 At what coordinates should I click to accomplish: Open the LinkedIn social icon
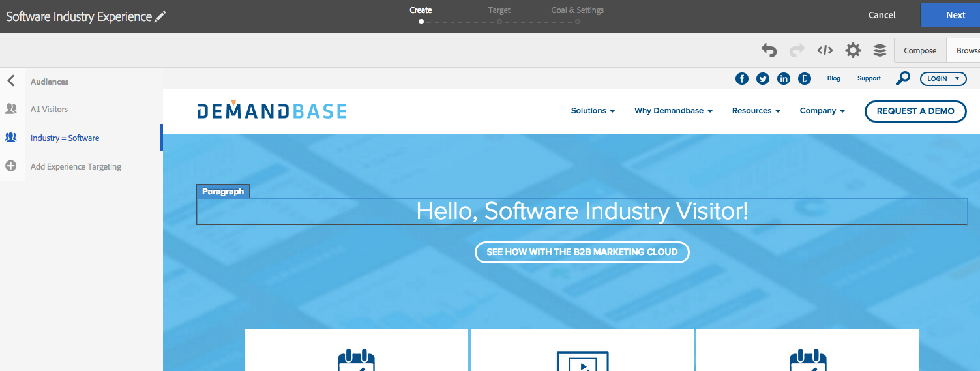click(x=784, y=78)
